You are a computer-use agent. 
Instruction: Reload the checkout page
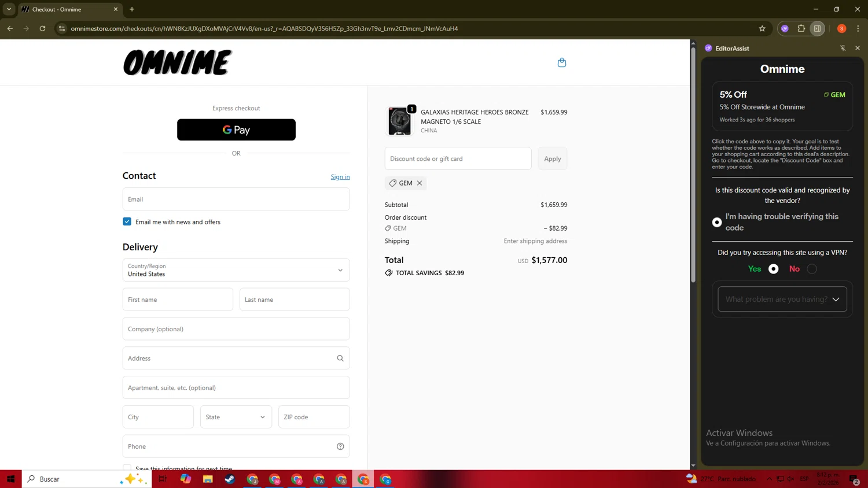[x=42, y=28]
